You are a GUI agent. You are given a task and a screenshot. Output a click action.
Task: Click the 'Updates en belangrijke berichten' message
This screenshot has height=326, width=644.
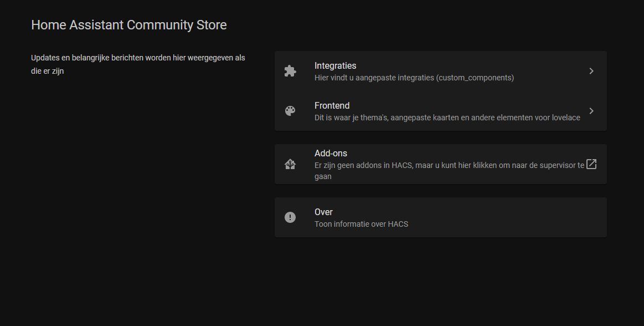pyautogui.click(x=138, y=64)
